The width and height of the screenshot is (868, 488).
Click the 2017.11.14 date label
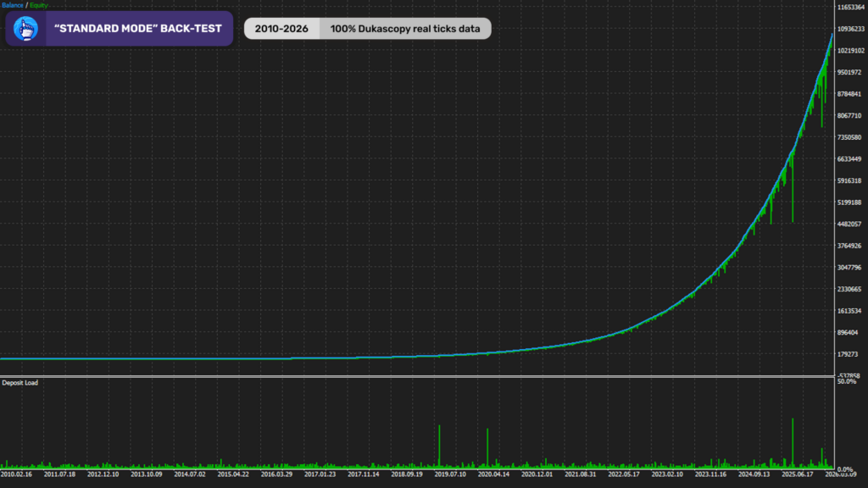click(364, 474)
